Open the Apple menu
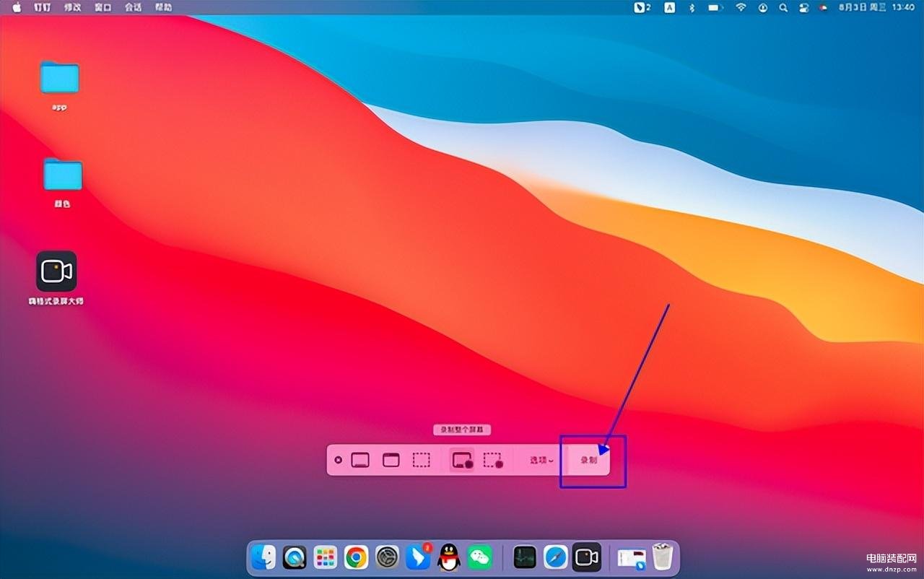This screenshot has width=924, height=579. (x=17, y=7)
